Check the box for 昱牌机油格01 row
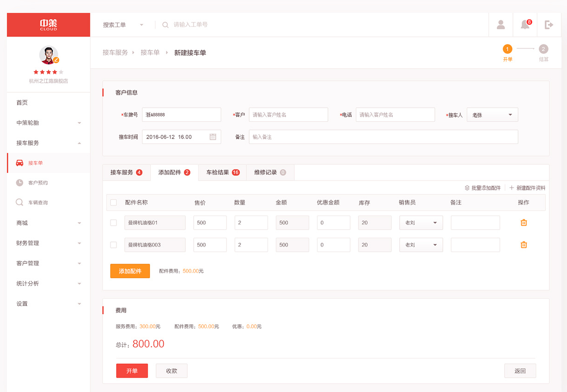Screen dimensions: 567x392 [114, 223]
